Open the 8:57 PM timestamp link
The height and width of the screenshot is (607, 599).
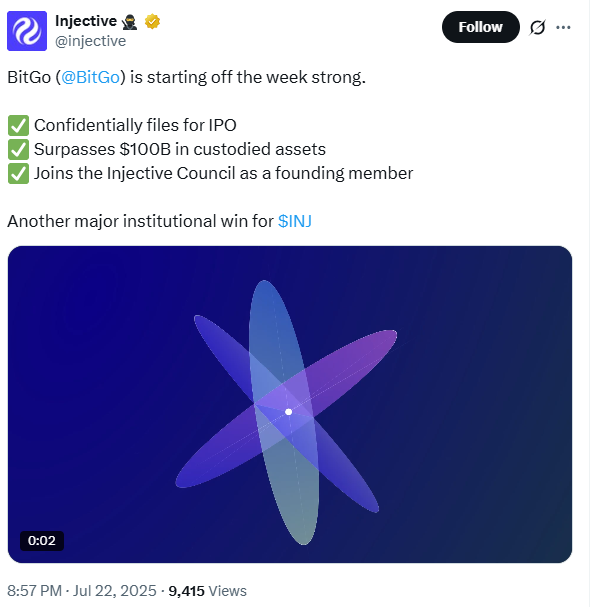[82, 591]
